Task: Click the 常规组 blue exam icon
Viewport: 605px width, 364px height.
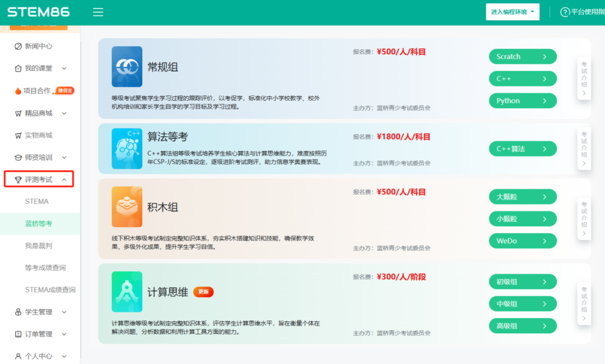Action: click(127, 67)
